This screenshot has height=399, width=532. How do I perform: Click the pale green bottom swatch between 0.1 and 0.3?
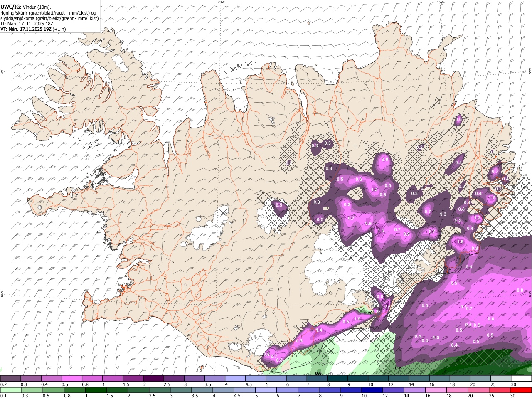tap(10, 390)
